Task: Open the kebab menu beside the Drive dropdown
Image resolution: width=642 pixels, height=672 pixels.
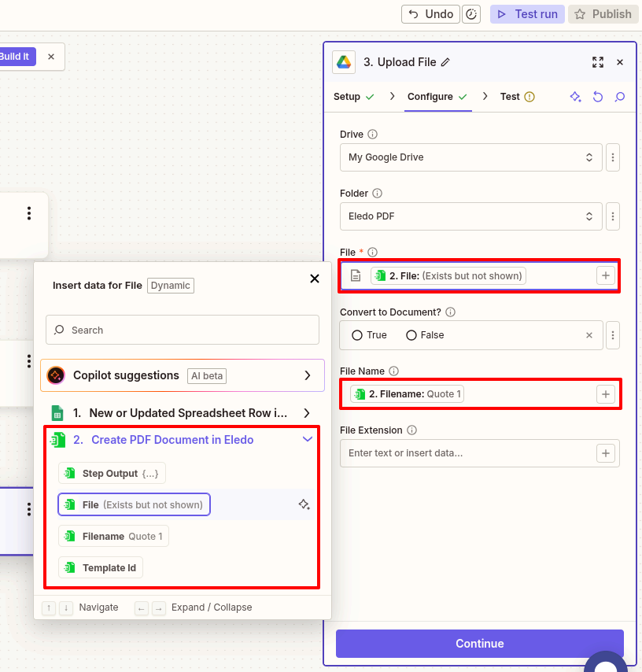Action: [613, 157]
